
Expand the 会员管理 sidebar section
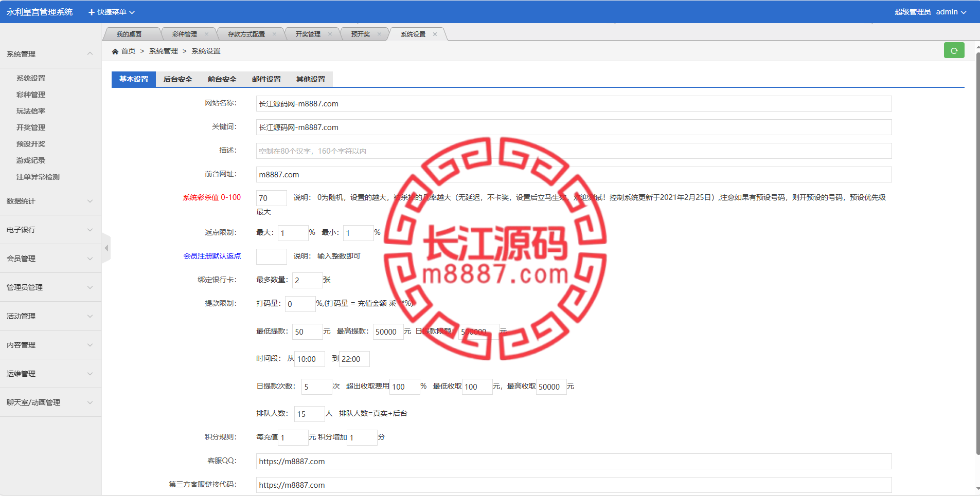point(50,259)
